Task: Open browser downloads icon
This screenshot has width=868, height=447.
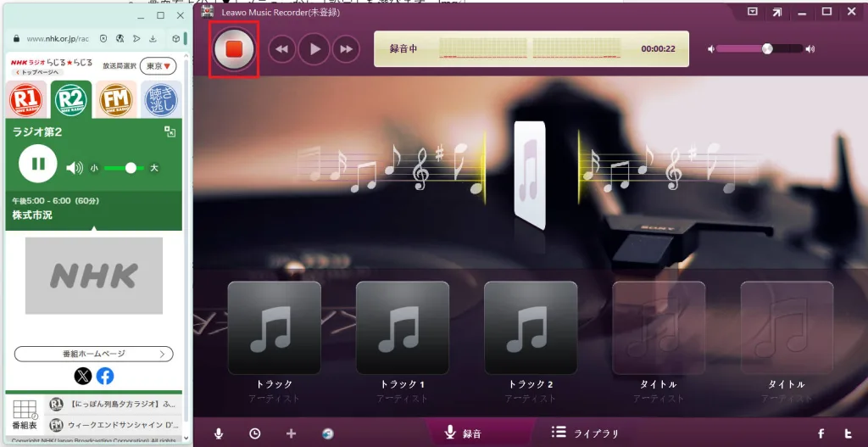Action: click(x=153, y=39)
